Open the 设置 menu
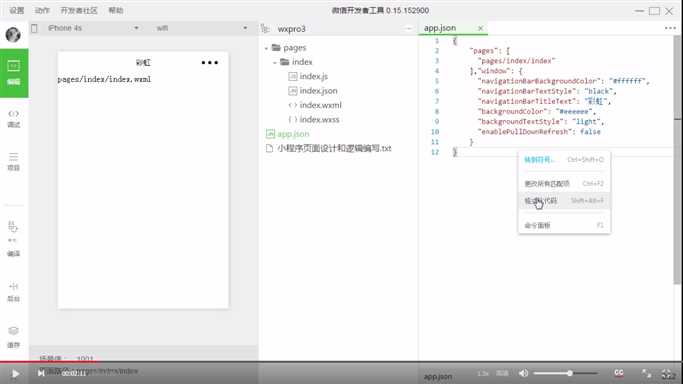Image resolution: width=683 pixels, height=384 pixels. [17, 10]
